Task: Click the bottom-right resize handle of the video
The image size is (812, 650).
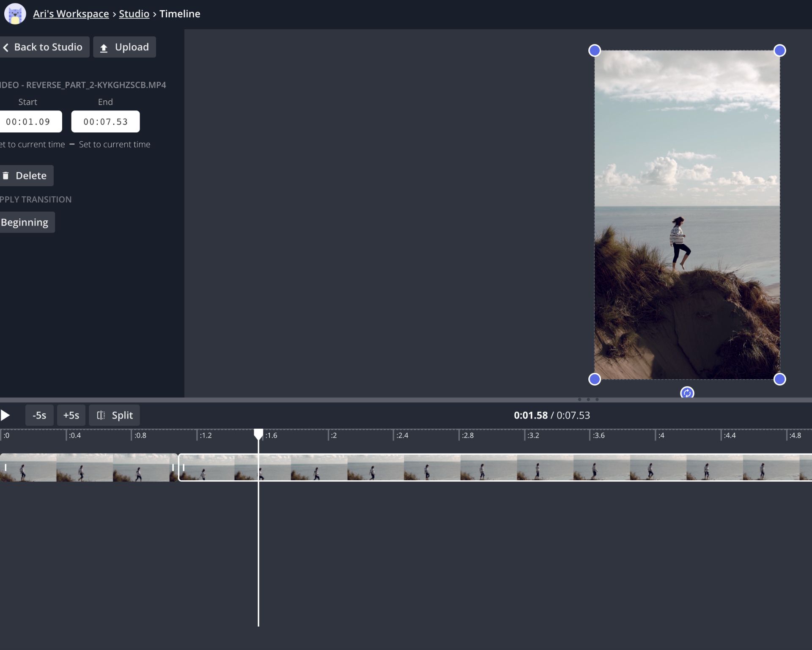Action: (x=779, y=379)
